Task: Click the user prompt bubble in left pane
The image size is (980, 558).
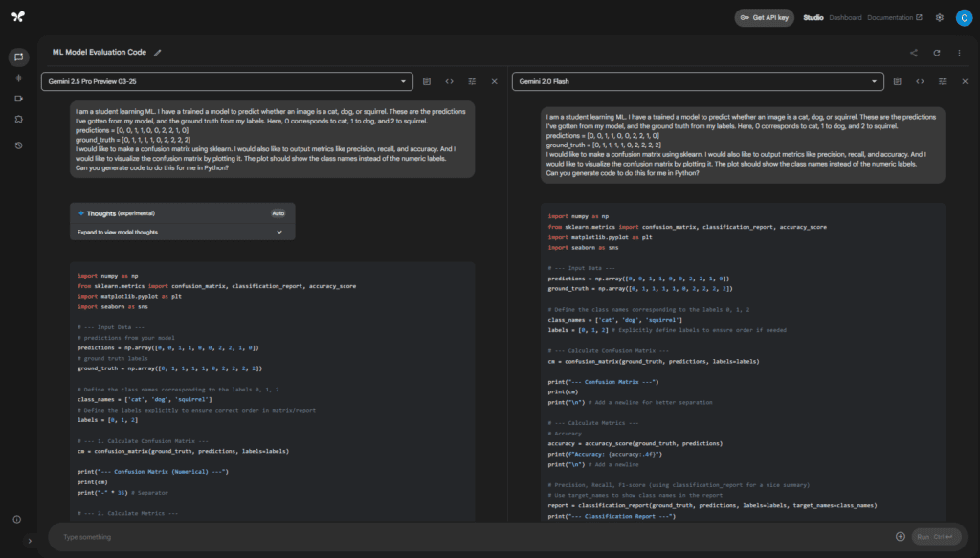Action: [272, 140]
